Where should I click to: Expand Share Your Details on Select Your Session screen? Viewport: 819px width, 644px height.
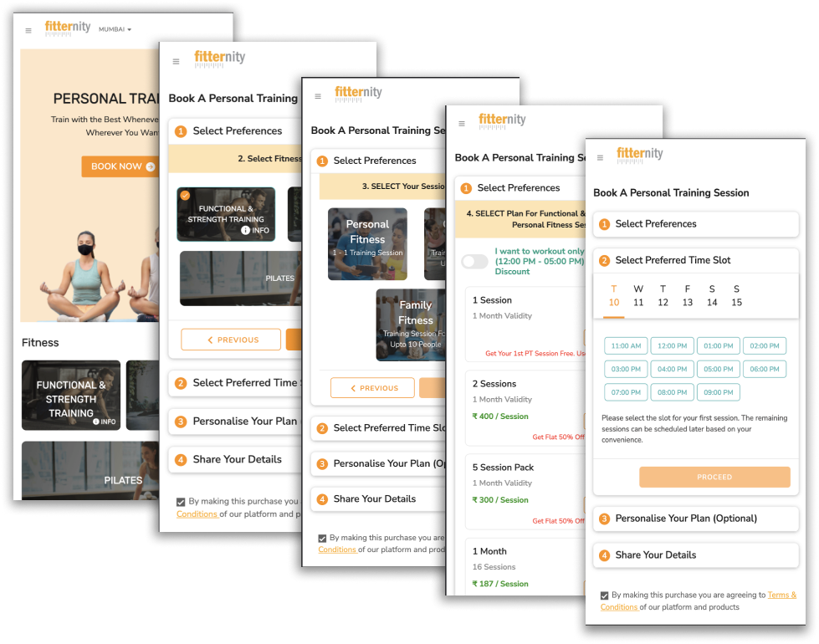click(378, 499)
